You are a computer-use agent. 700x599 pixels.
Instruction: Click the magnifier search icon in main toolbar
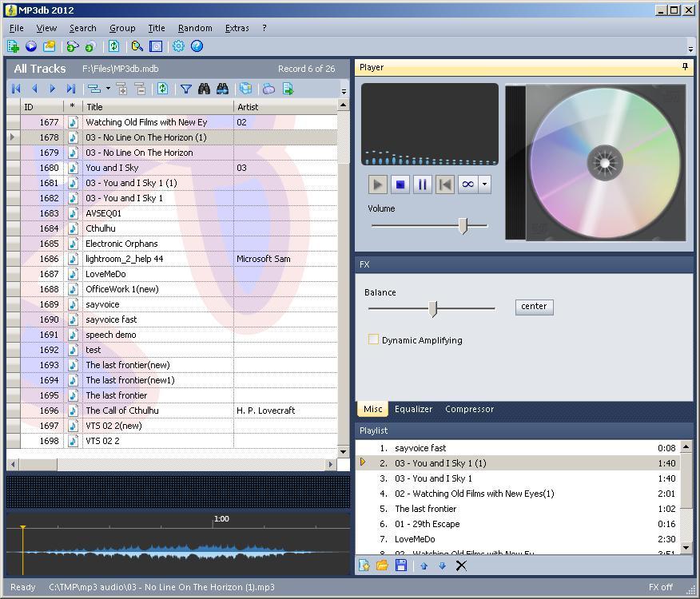137,46
